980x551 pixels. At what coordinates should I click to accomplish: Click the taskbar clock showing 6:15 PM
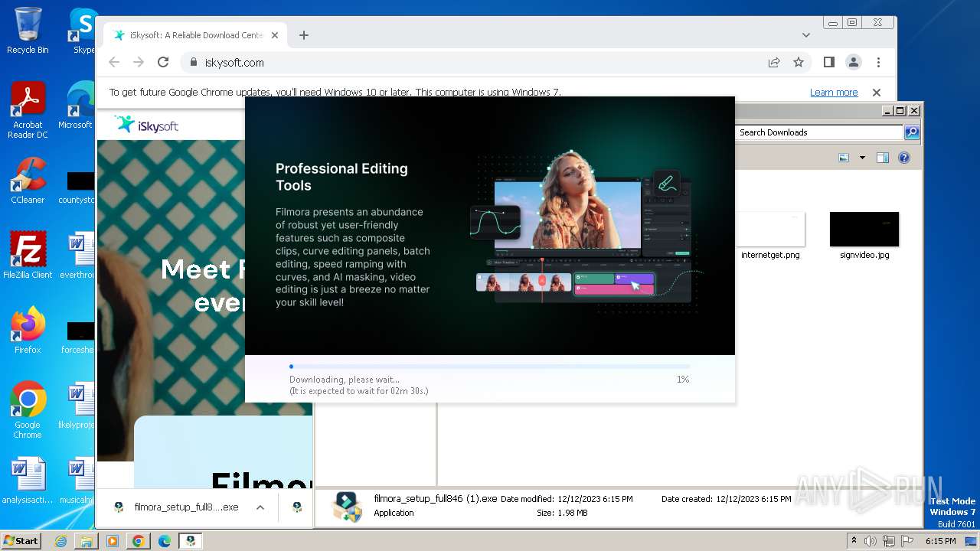point(940,541)
